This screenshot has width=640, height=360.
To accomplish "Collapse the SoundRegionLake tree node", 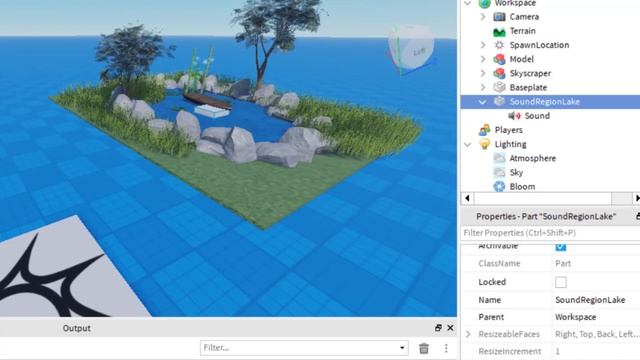I will coord(482,102).
